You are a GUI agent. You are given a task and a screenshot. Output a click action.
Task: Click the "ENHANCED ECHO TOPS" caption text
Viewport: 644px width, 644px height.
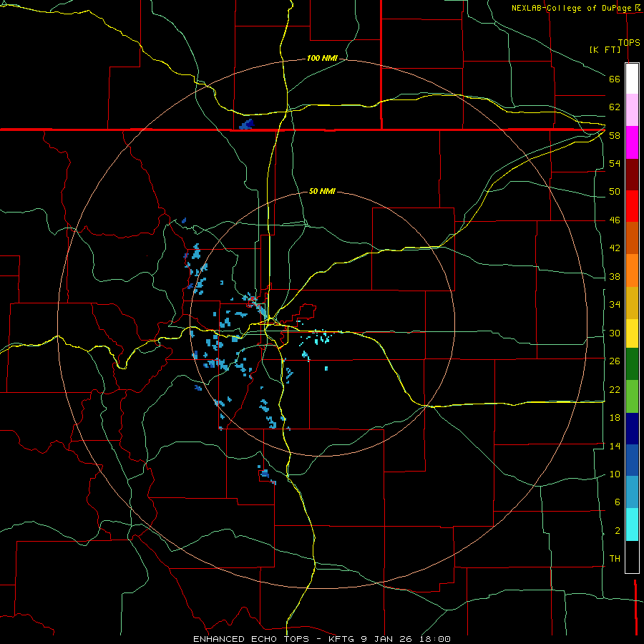coord(251,639)
